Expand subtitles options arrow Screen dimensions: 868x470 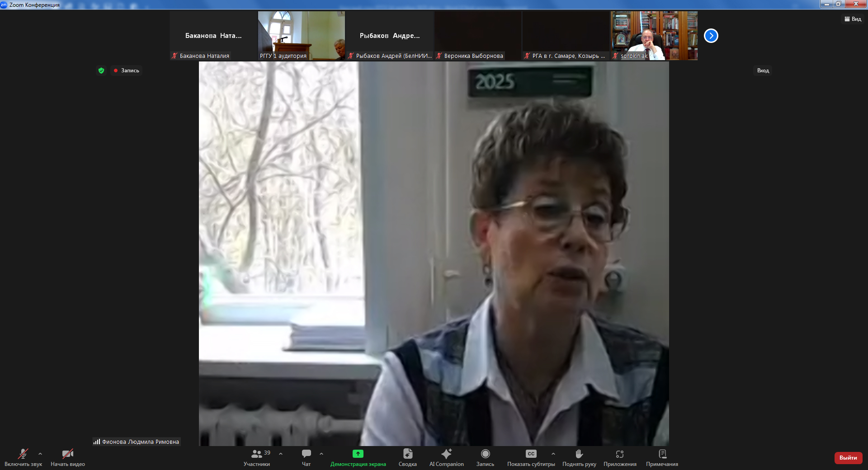[553, 454]
